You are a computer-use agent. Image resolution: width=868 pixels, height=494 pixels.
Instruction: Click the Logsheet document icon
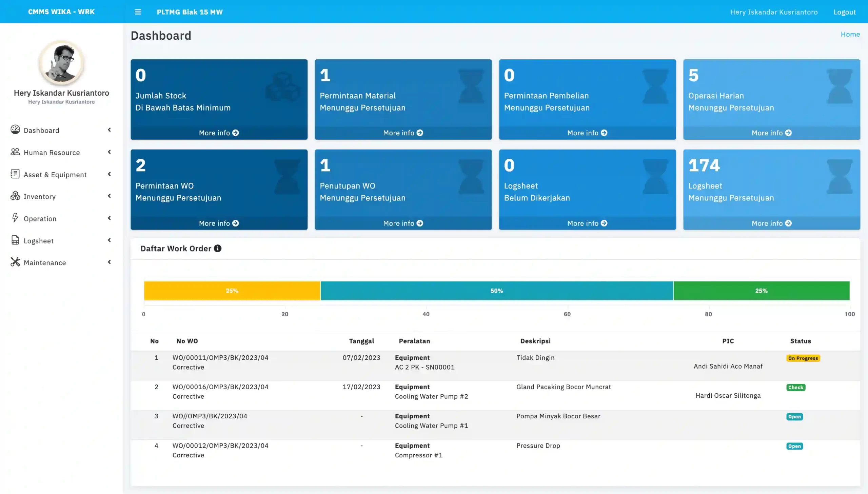[15, 240]
